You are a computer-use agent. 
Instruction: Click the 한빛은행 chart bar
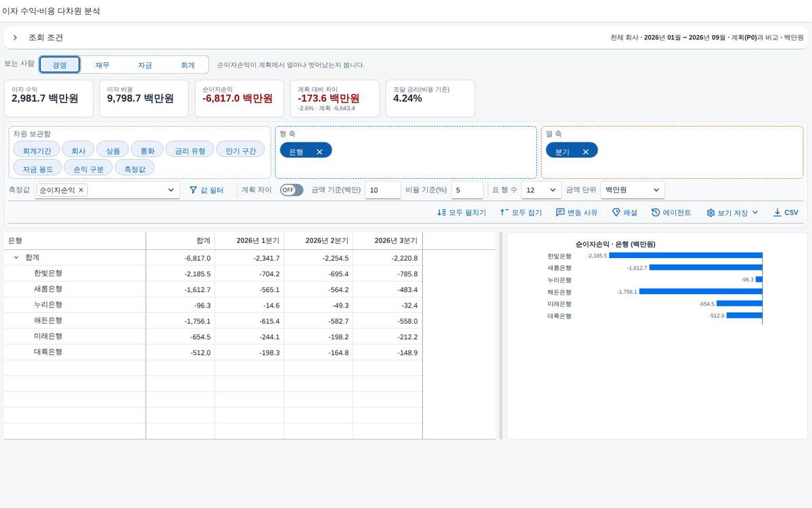pyautogui.click(x=686, y=256)
